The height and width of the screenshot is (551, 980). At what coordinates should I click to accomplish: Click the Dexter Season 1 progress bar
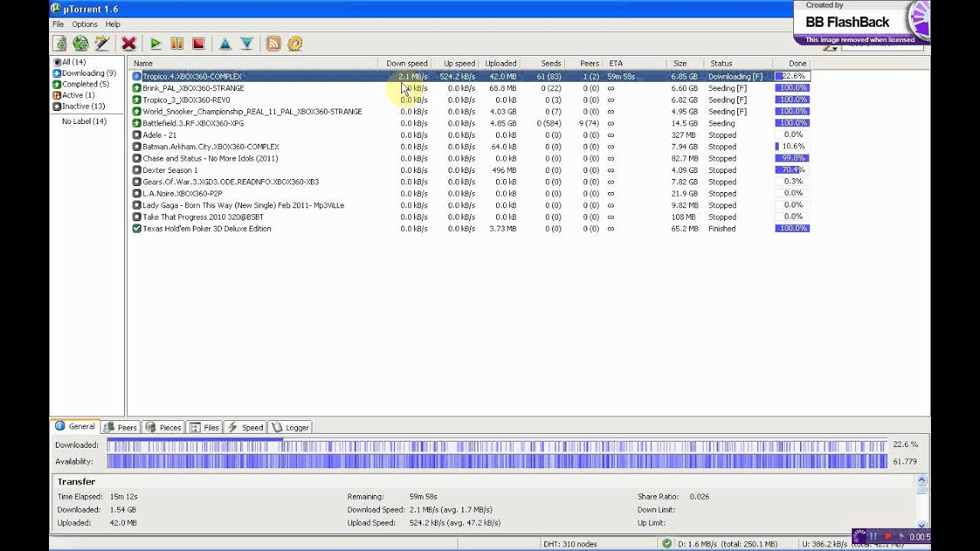pos(792,170)
